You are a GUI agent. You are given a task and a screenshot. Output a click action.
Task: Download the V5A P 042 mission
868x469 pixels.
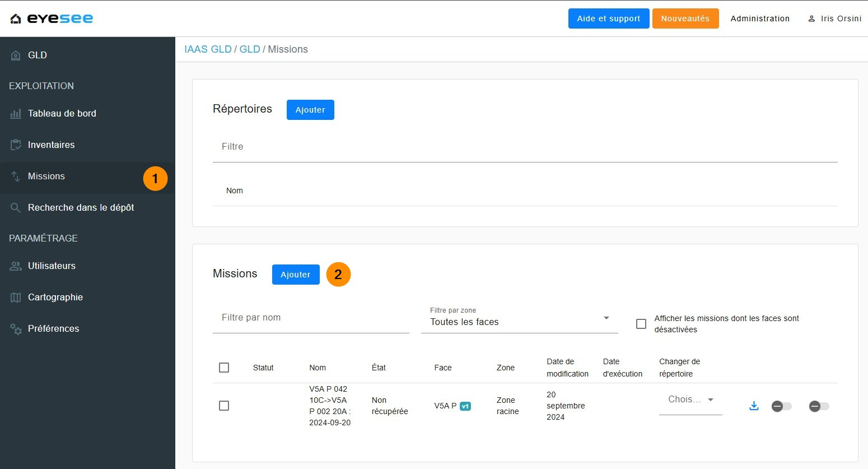point(754,406)
